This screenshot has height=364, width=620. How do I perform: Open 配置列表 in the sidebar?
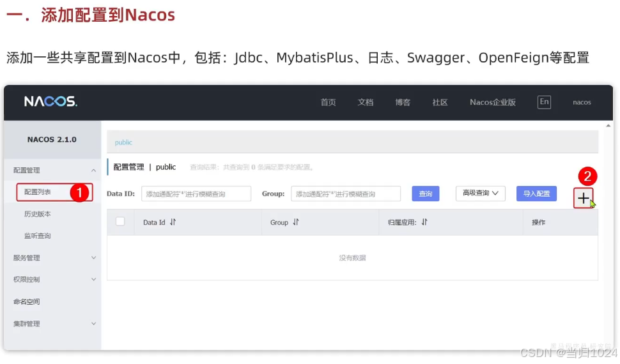(x=38, y=192)
